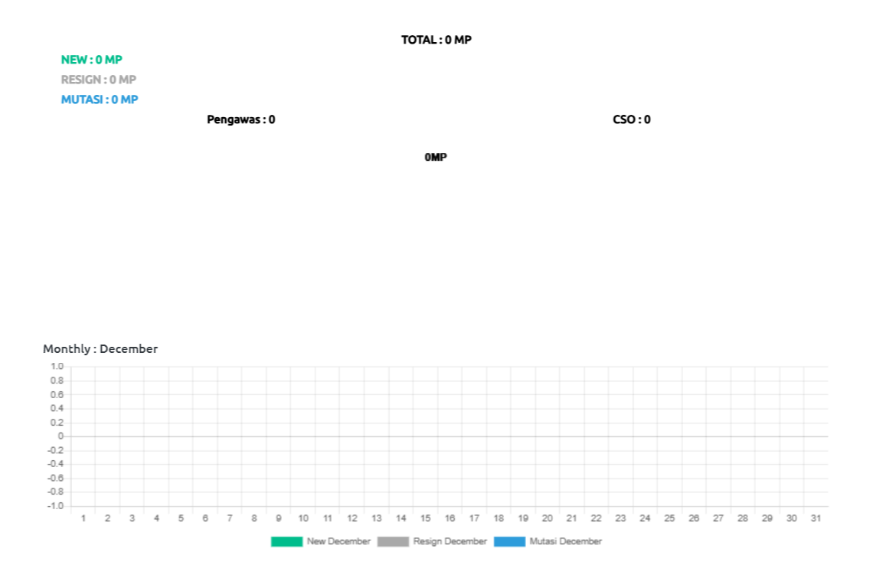Click the gray Resign December legend swatch
The height and width of the screenshot is (588, 873).
[393, 542]
